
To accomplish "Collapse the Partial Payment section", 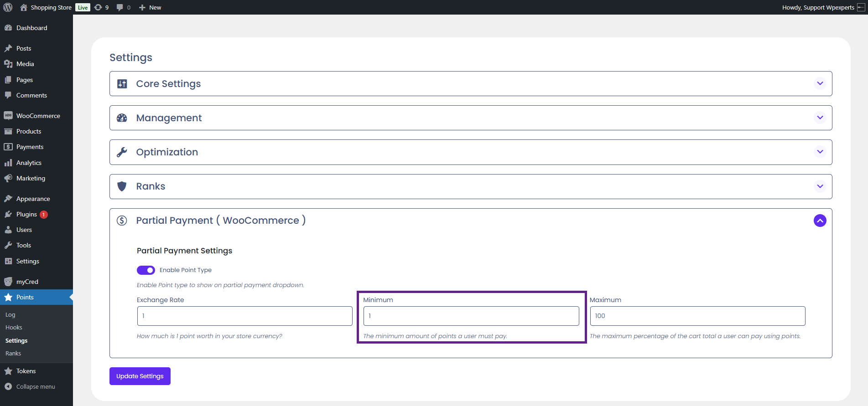I will tap(820, 221).
